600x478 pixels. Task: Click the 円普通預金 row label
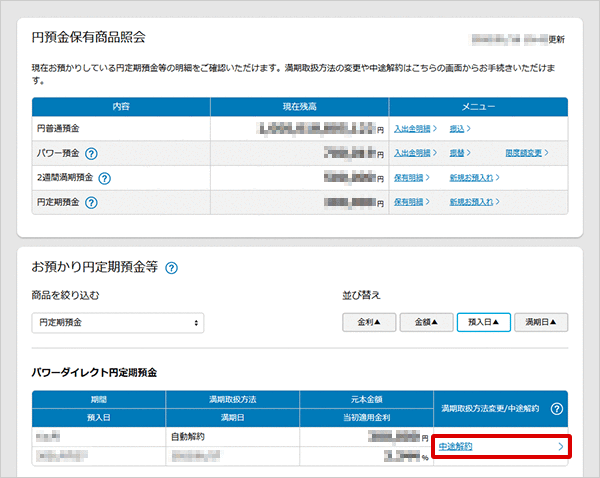(58, 128)
